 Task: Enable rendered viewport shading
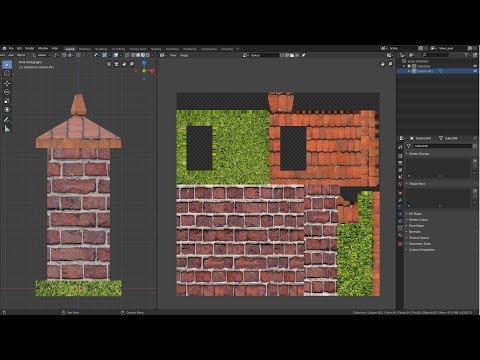pos(147,55)
